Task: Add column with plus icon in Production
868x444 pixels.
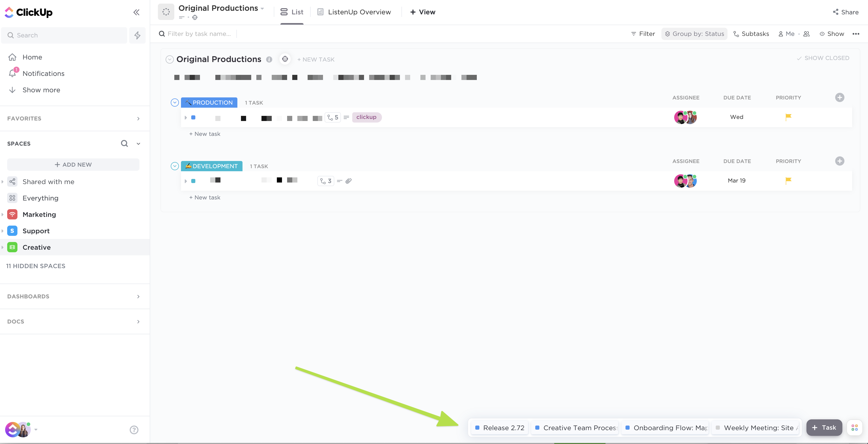Action: (839, 97)
